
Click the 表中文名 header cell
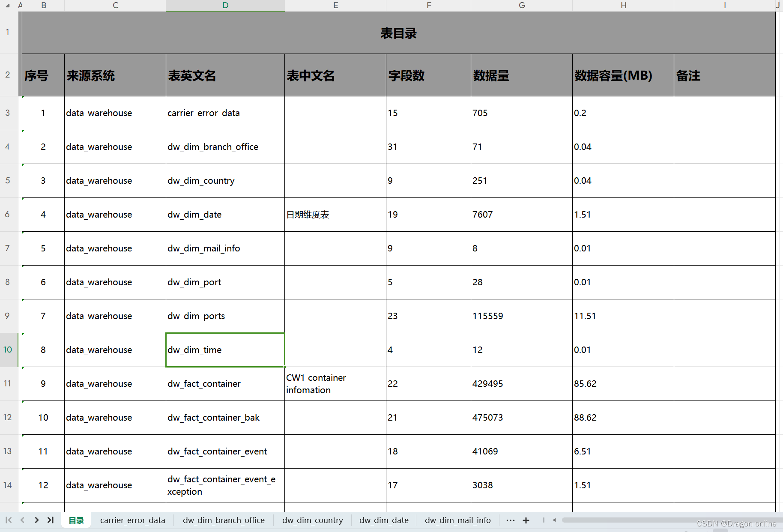(335, 75)
